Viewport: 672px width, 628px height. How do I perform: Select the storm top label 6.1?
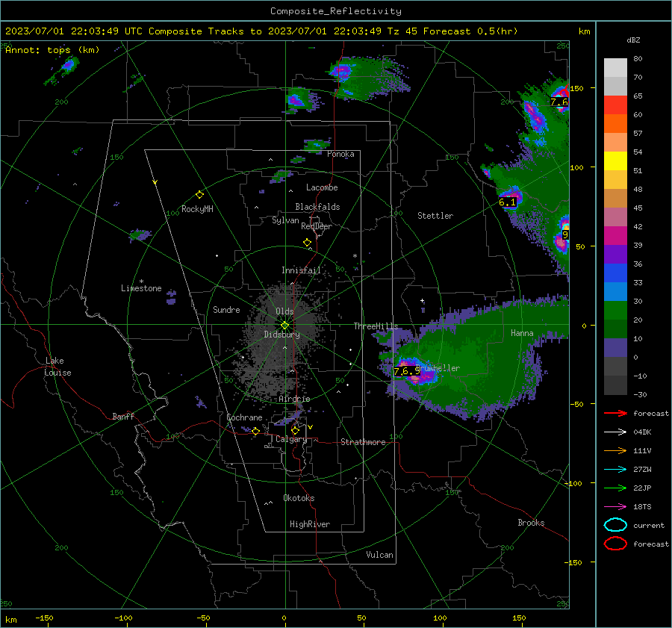pyautogui.click(x=508, y=202)
